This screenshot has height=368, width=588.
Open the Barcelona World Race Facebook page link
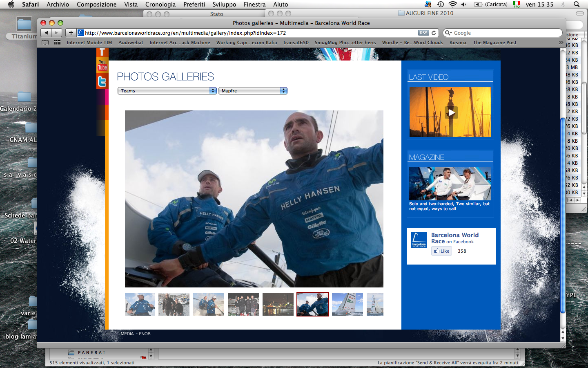[455, 238]
